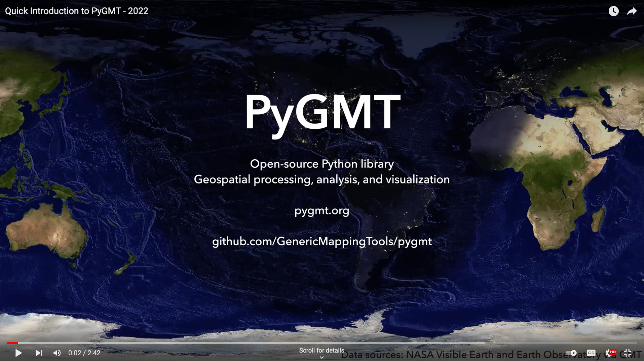The image size is (644, 361).
Task: Play the PyGMT video
Action: point(19,353)
